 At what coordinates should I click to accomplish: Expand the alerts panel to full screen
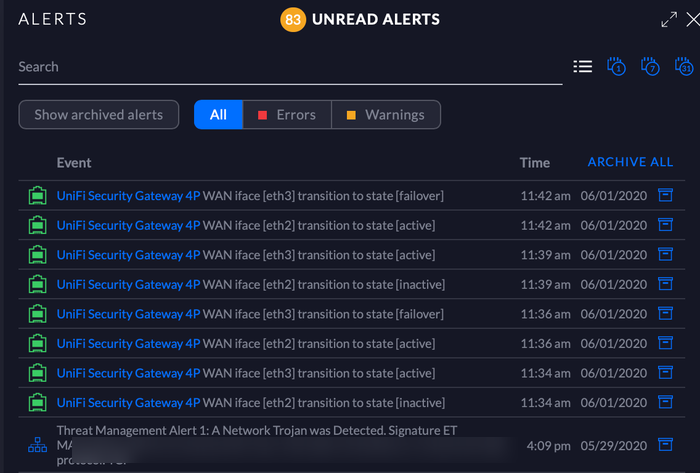point(669,20)
